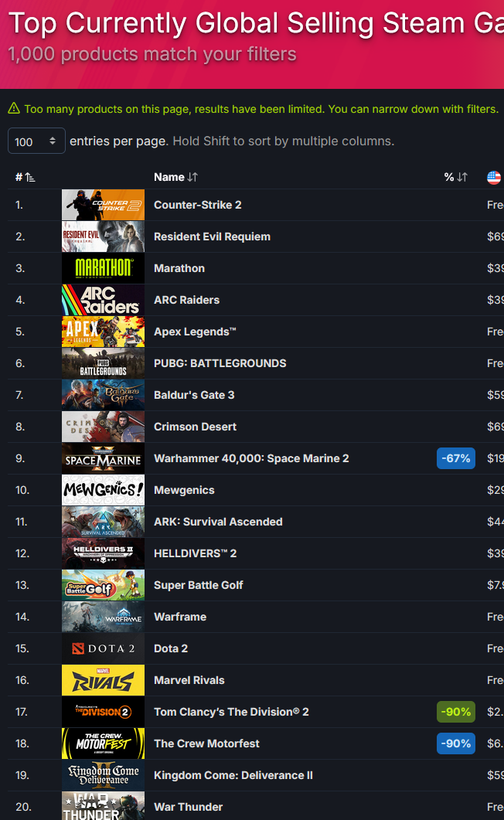Open Warhammer 40,000: Space Marine 2 link
Viewport: 504px width, 820px height.
[251, 458]
